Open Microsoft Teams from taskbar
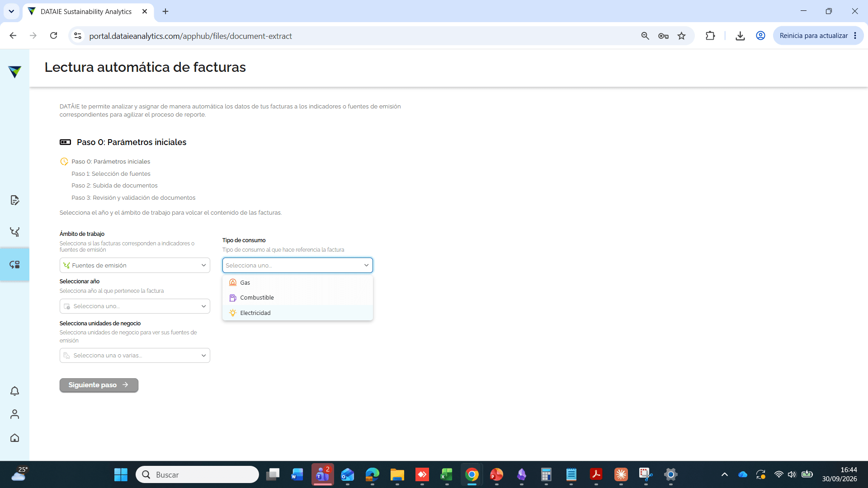Viewport: 868px width, 488px height. (322, 474)
